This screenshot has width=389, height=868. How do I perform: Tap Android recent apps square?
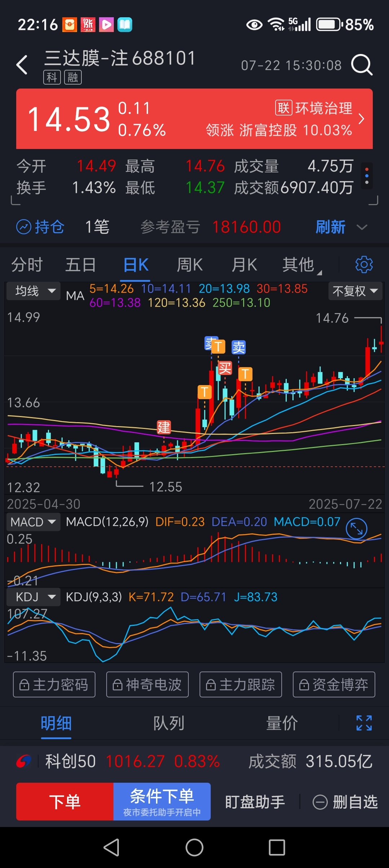(277, 847)
